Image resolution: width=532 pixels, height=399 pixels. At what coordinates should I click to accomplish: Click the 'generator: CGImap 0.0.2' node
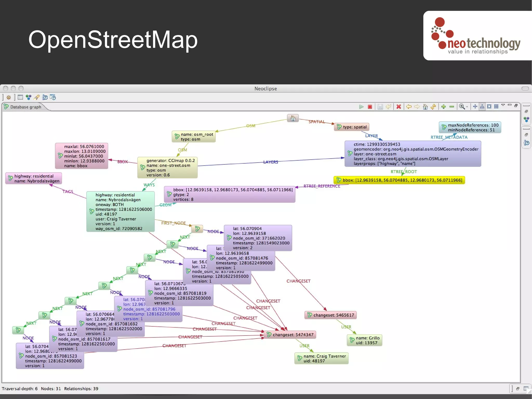(167, 168)
